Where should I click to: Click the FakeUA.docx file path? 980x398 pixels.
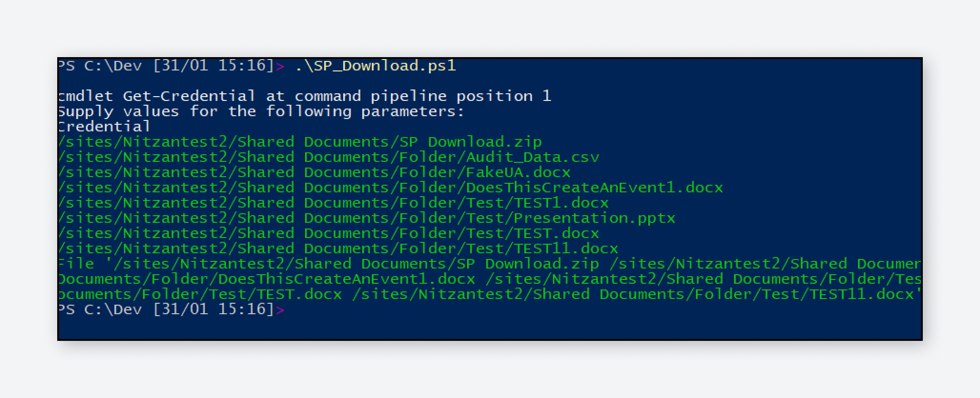coord(518,172)
